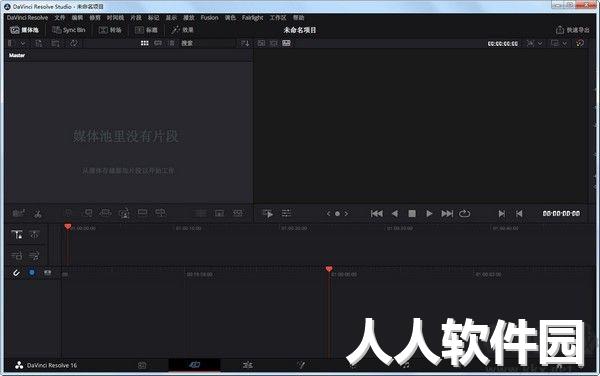The image size is (600, 376).
Task: Select source clip viewer mode
Action: click(x=261, y=43)
